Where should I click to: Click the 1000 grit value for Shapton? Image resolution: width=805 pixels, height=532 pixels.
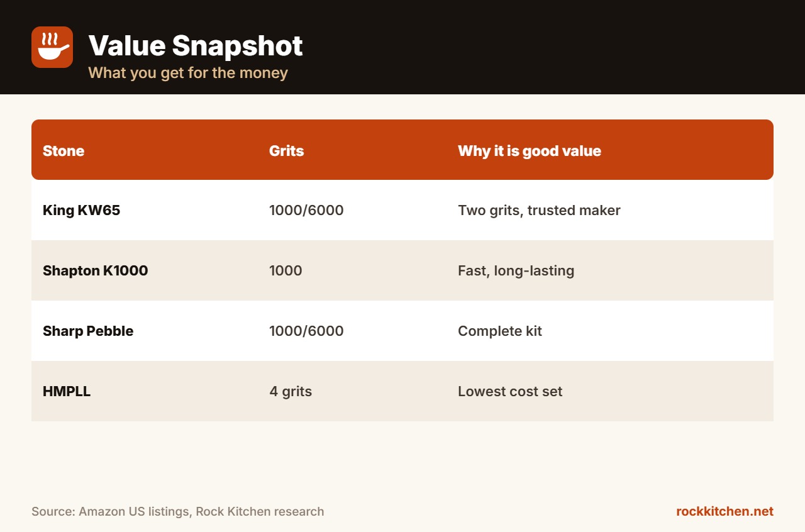coord(286,270)
